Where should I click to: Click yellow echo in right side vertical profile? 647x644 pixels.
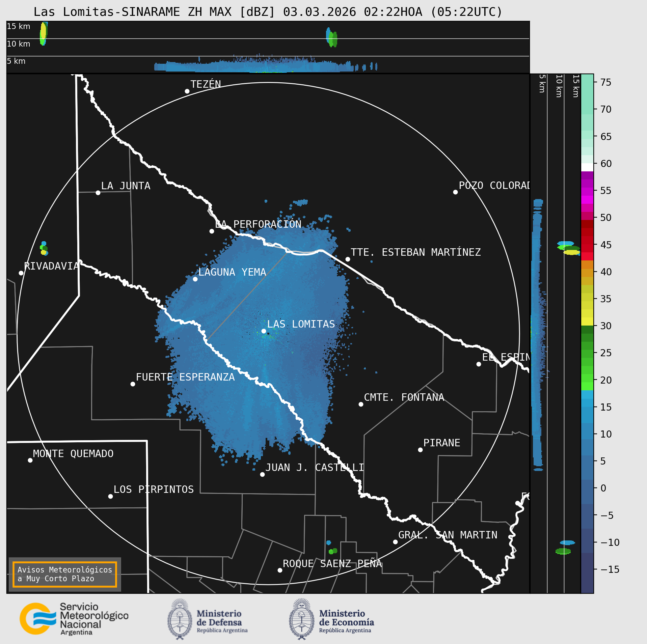[572, 252]
